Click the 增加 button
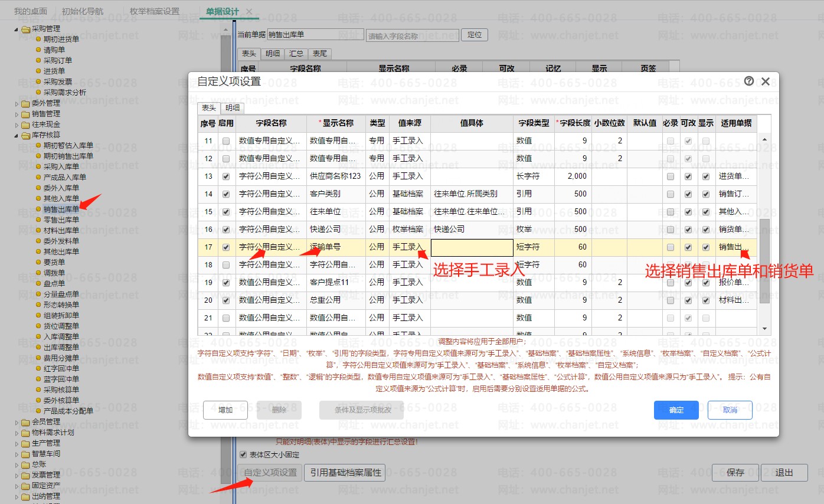Screen dimensions: 824x504 tap(225, 410)
